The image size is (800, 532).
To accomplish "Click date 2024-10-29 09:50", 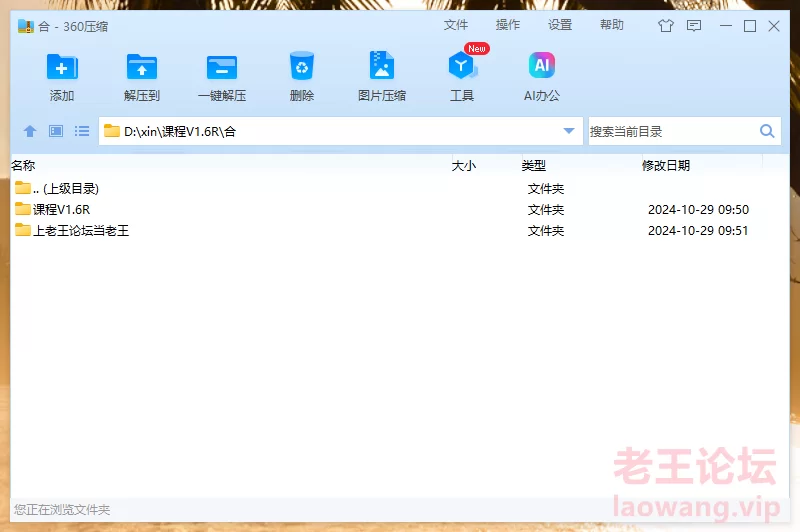I will (698, 210).
